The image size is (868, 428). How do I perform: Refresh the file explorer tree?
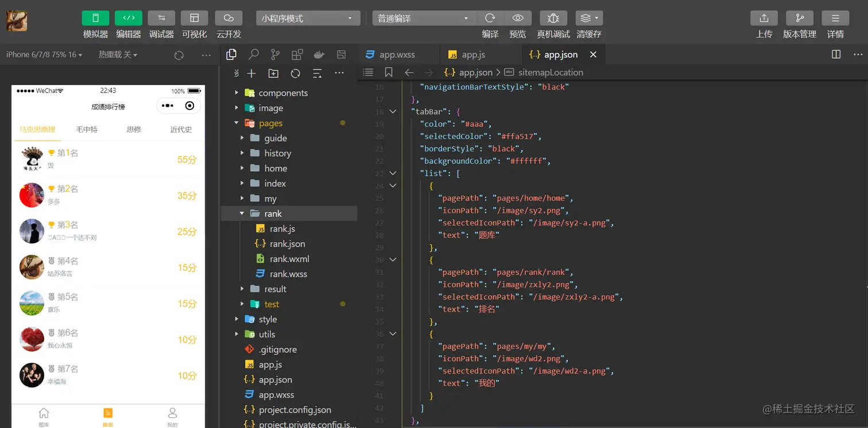pos(296,73)
